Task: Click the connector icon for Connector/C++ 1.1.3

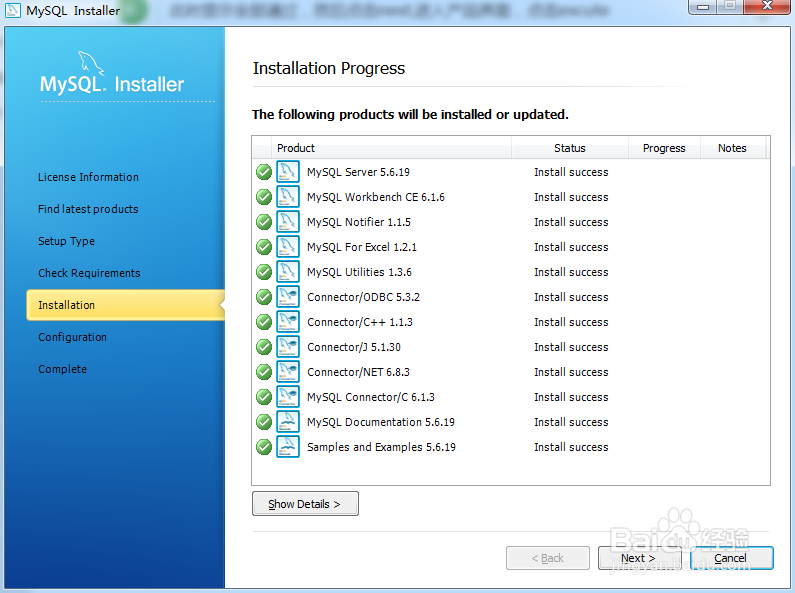Action: click(287, 322)
